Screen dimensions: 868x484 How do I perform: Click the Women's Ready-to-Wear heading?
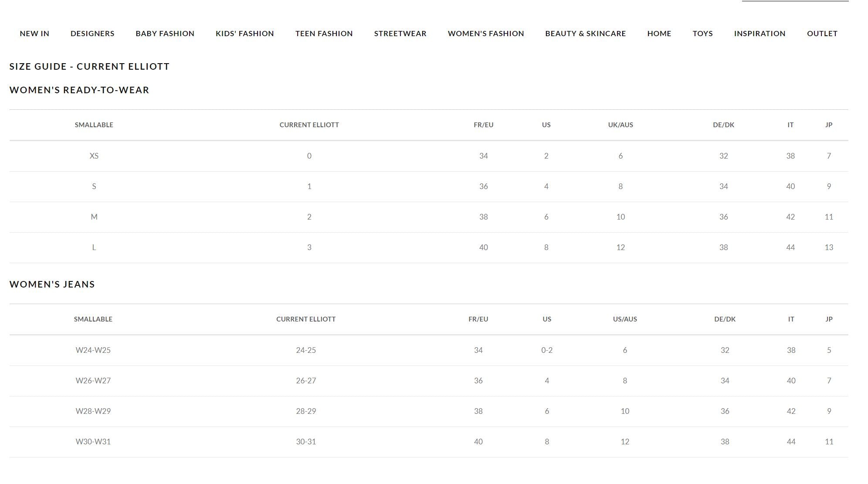click(79, 90)
